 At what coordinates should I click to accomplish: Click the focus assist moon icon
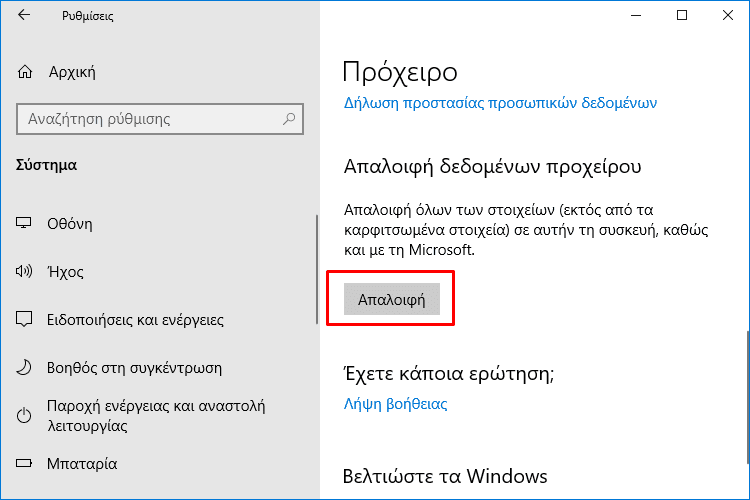click(24, 367)
